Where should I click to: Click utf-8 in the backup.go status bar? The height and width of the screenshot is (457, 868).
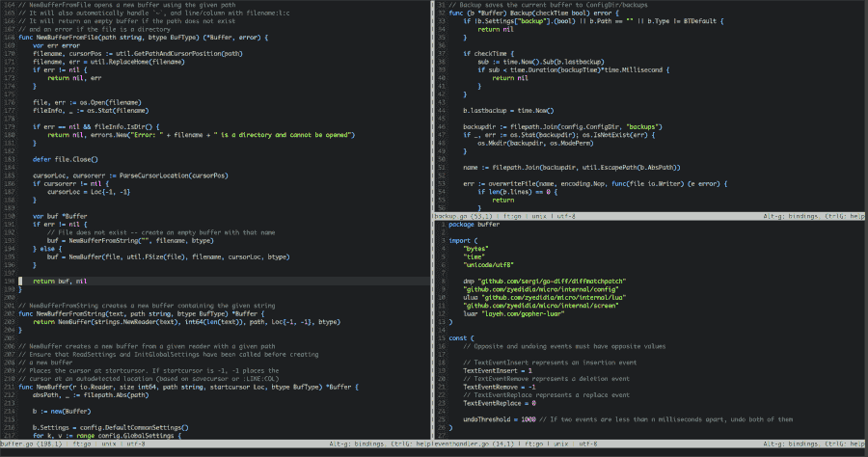point(566,216)
